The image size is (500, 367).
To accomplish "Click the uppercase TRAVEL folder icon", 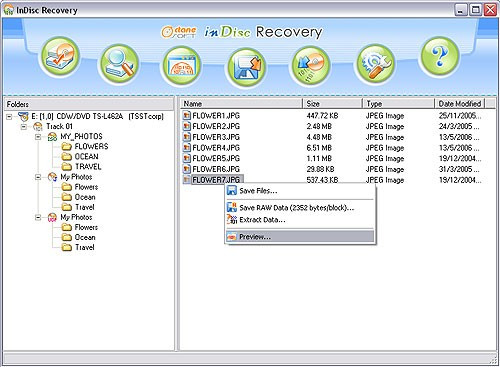I will click(x=67, y=166).
